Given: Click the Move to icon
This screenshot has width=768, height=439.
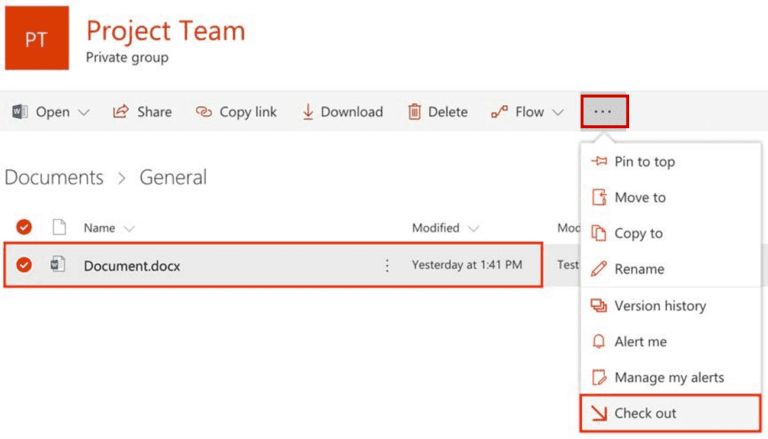Looking at the screenshot, I should tap(599, 197).
